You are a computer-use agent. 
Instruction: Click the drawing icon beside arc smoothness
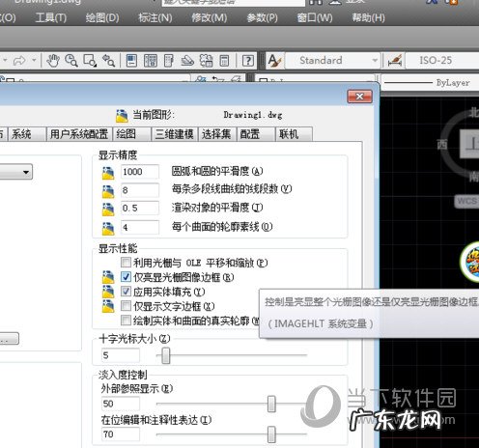(x=108, y=173)
